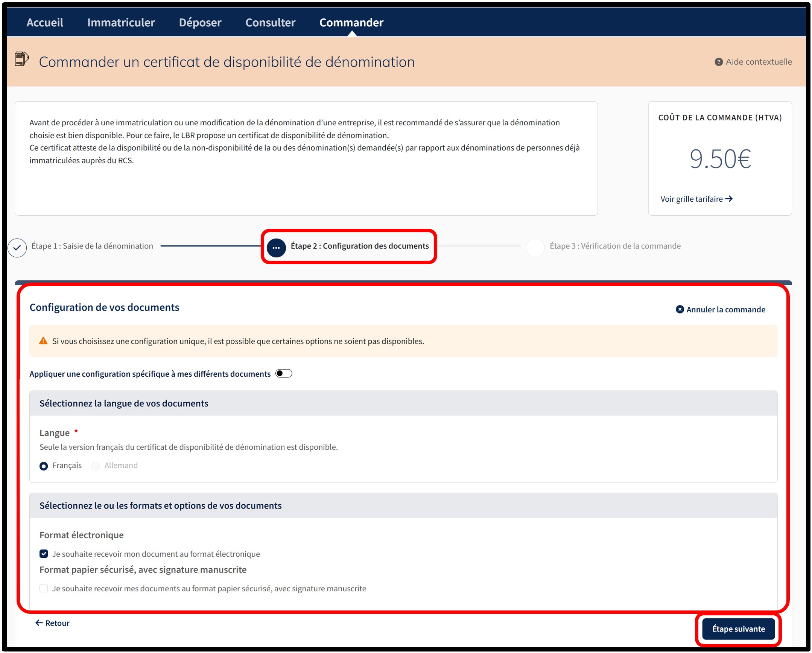Toggle specific configuration for different documents switch
Screen dimensions: 812x653
tap(284, 373)
